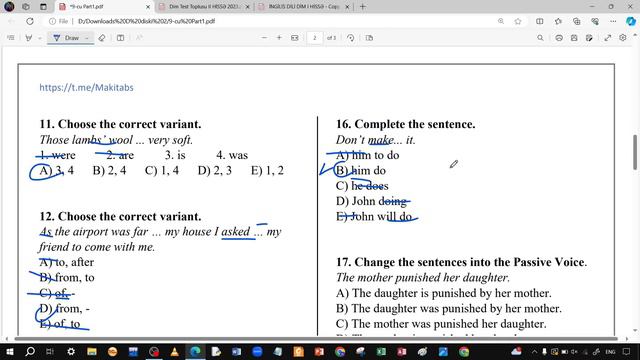Open the notification center icon
640x360 pixels.
click(627, 351)
